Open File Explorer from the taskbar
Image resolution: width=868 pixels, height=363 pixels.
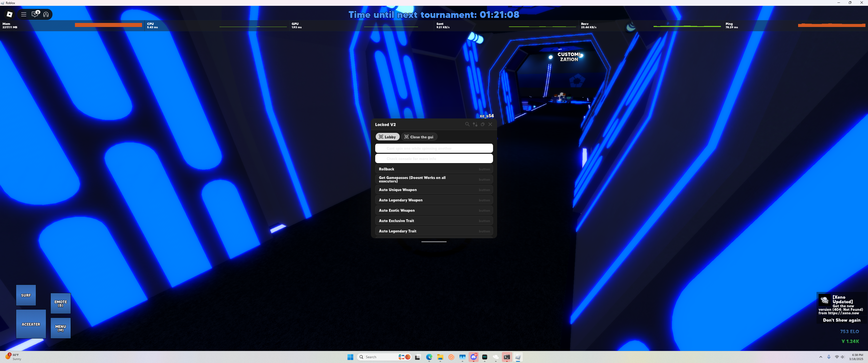(440, 357)
